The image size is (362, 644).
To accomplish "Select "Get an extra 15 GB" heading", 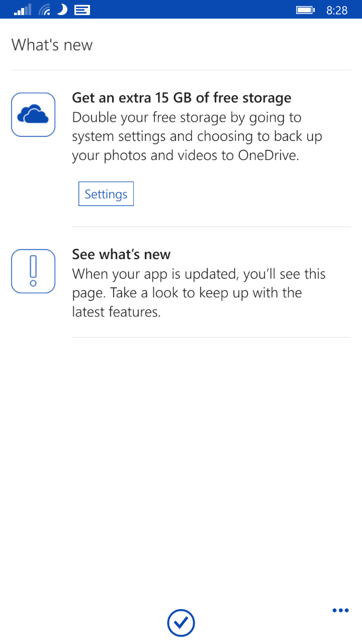I will click(x=182, y=98).
